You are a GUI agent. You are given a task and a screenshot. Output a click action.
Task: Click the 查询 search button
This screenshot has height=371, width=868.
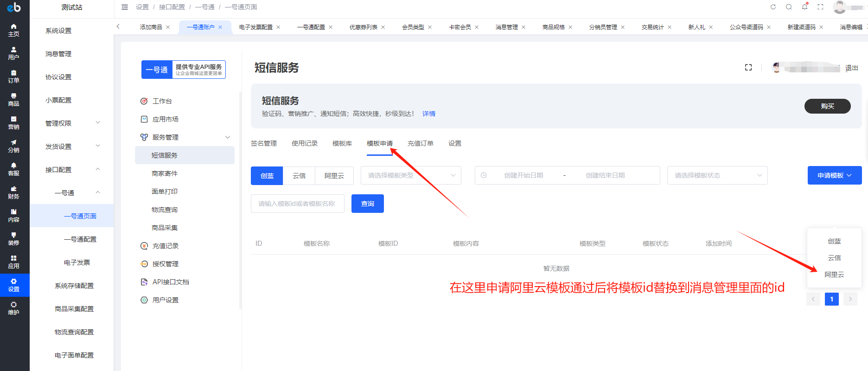point(367,204)
